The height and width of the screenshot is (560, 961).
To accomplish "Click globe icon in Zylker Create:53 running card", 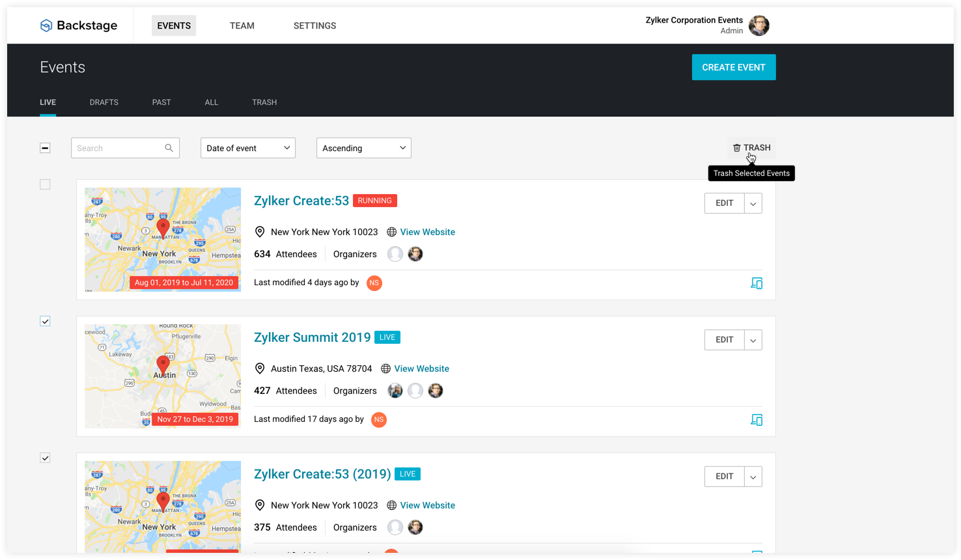I will point(391,232).
